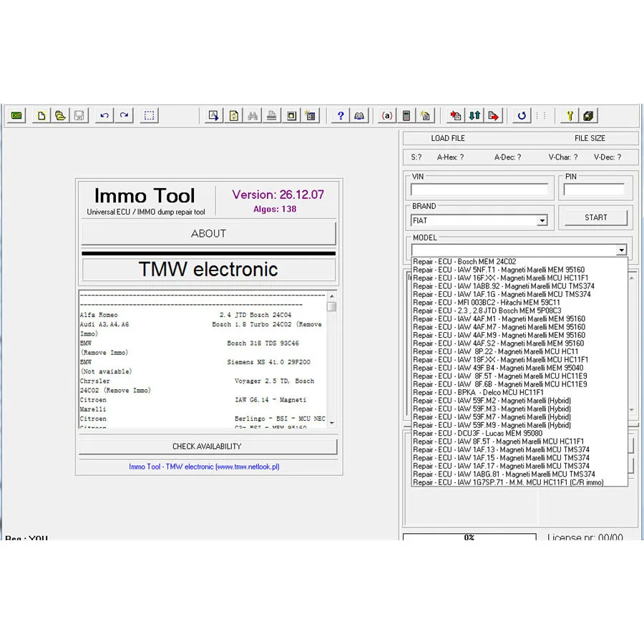This screenshot has width=644, height=644.
Task: Click the green up-down arrows swap icon
Action: [475, 115]
